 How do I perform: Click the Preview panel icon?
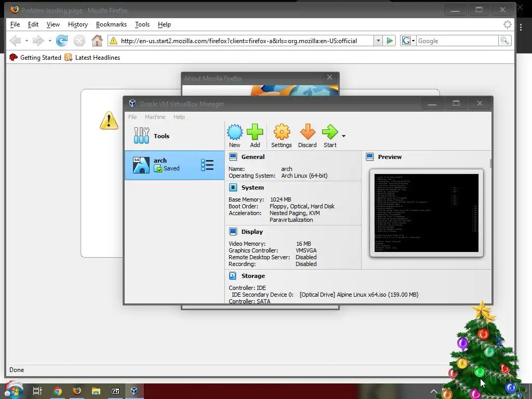pyautogui.click(x=370, y=157)
